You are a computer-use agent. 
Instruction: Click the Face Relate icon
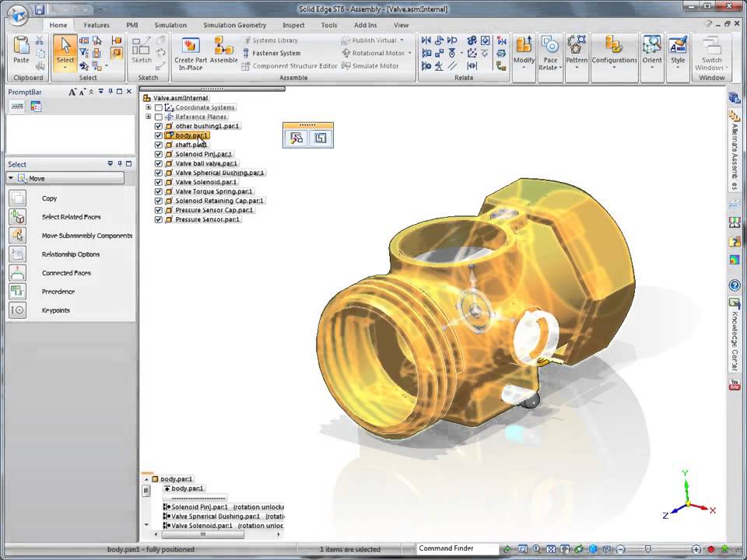pyautogui.click(x=550, y=46)
